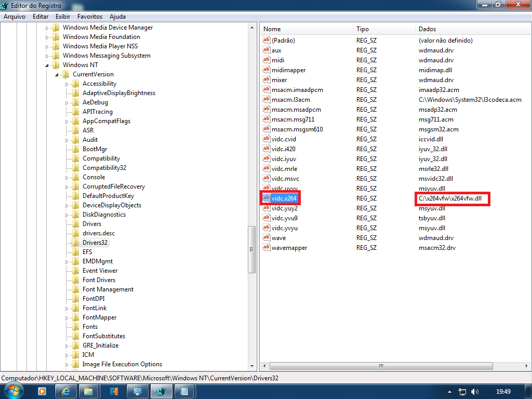Screen dimensions: 532x399
Task: Click the tree pane scroll up arrow
Action: pyautogui.click(x=252, y=28)
